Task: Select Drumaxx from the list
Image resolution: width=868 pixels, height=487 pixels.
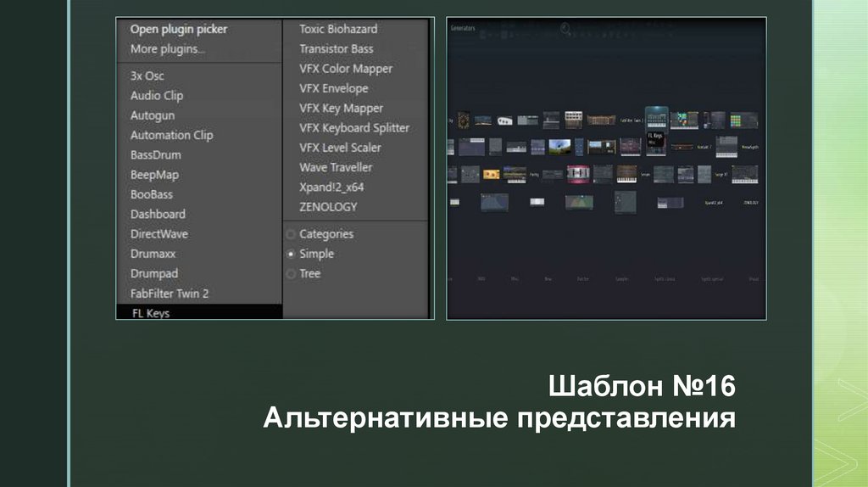Action: (x=153, y=254)
